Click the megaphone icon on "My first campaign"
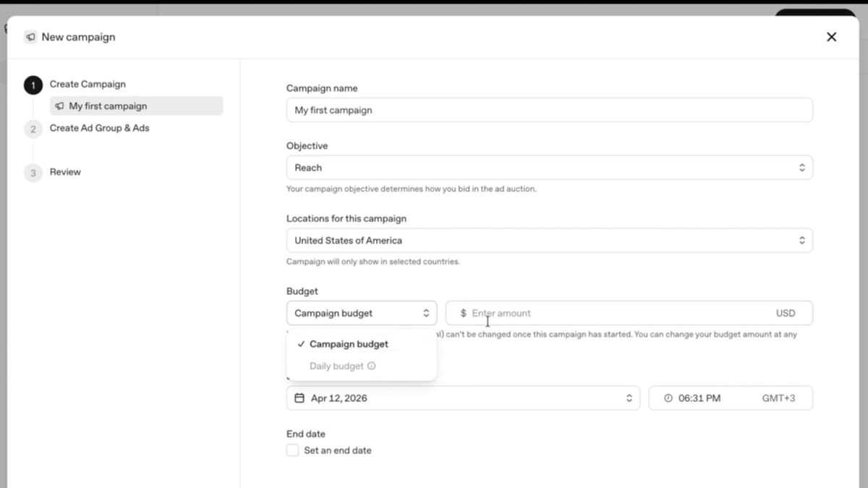This screenshot has width=868, height=488. point(59,106)
